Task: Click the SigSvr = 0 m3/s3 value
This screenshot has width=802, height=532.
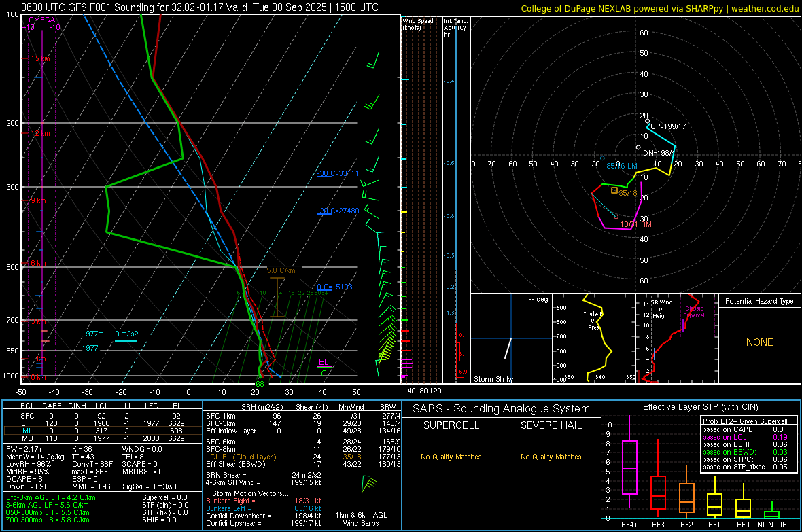Action: coord(150,486)
